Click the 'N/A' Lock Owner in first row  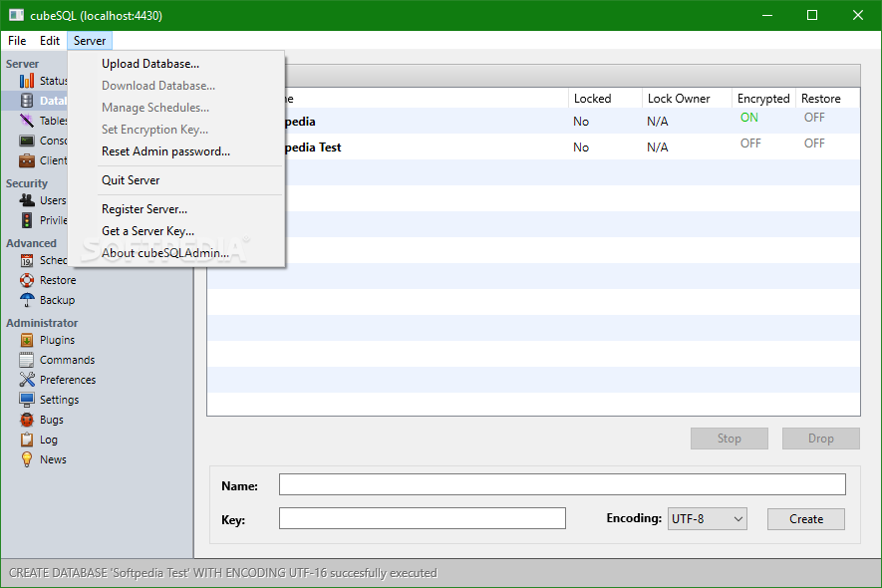point(658,122)
